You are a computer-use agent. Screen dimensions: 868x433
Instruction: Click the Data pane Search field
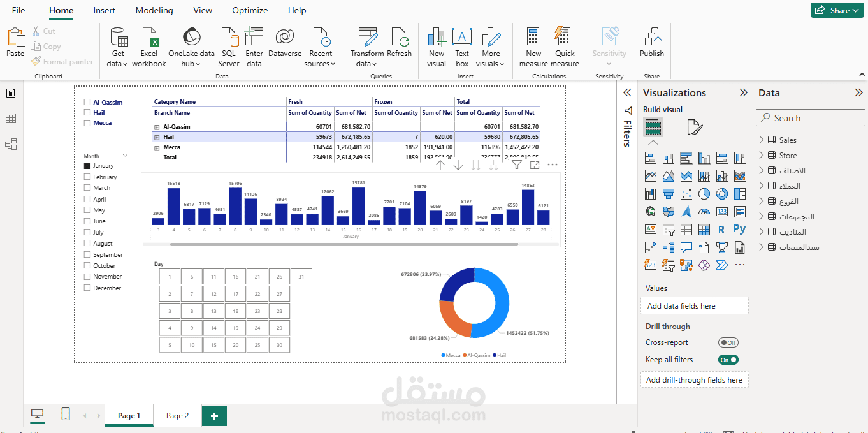click(x=811, y=118)
